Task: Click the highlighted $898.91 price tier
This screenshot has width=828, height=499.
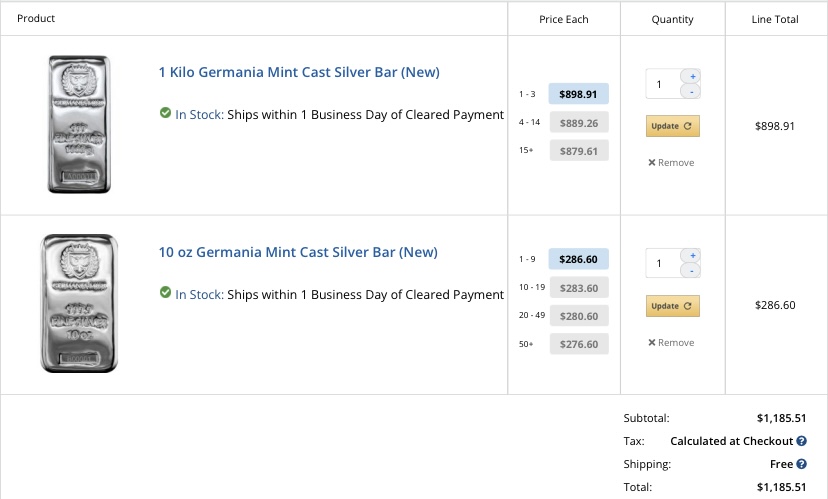Action: point(579,94)
